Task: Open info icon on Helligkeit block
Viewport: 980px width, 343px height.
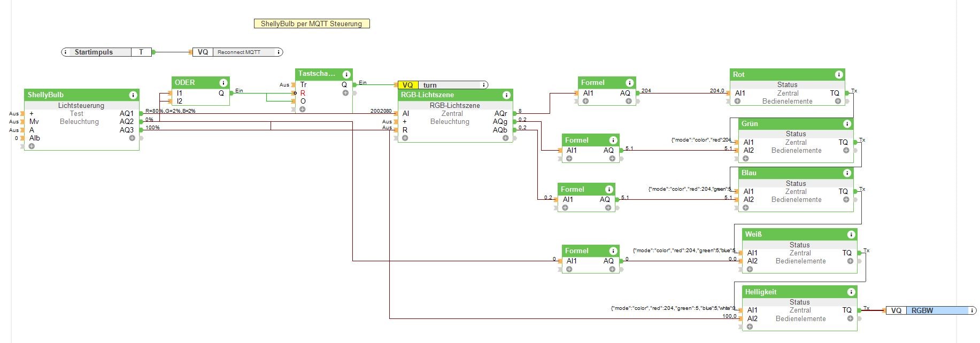Action: coord(851,292)
